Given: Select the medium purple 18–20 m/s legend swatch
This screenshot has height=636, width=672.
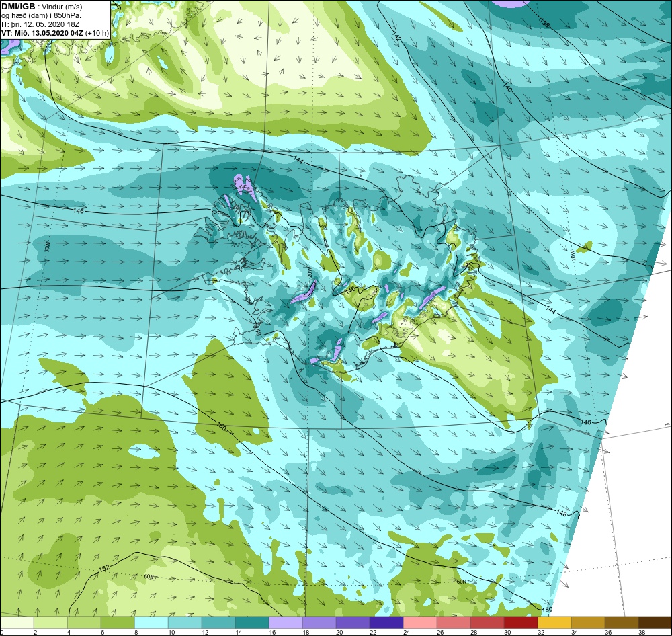Looking at the screenshot, I should coord(319,623).
